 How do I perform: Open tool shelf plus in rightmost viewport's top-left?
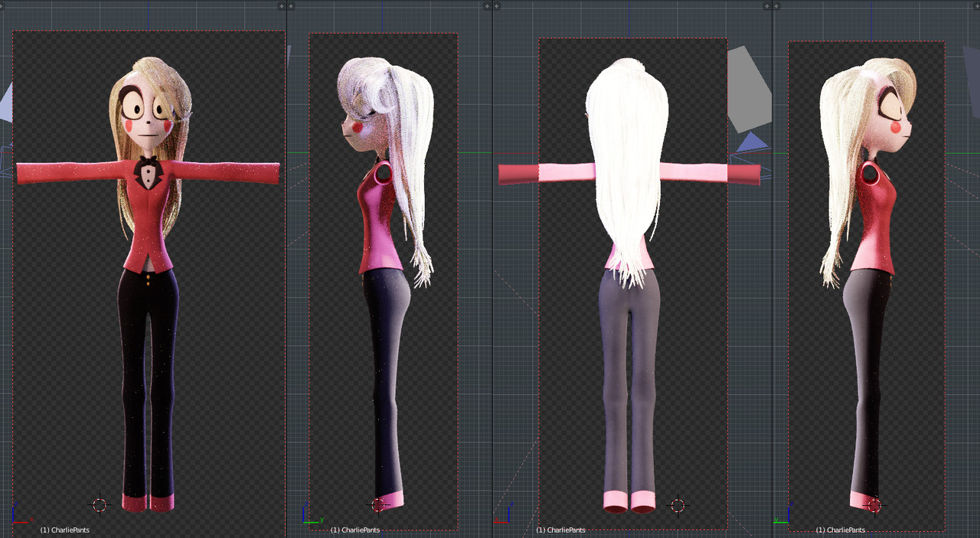(x=778, y=5)
